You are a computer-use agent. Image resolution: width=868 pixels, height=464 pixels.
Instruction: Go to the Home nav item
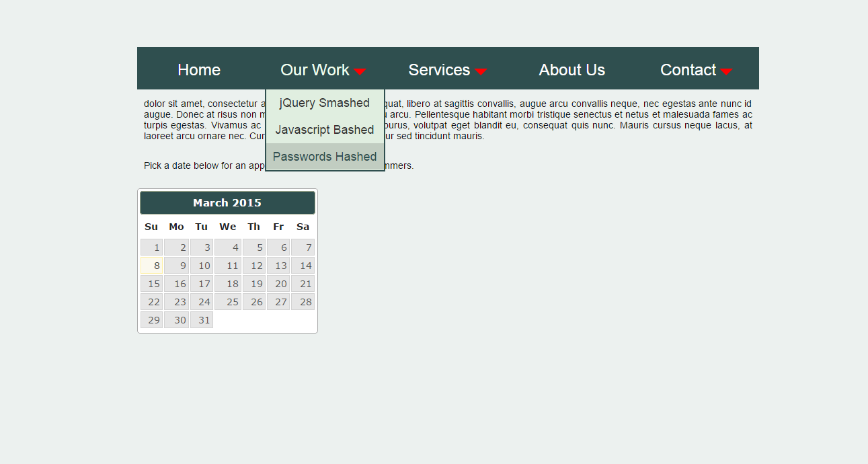click(199, 70)
